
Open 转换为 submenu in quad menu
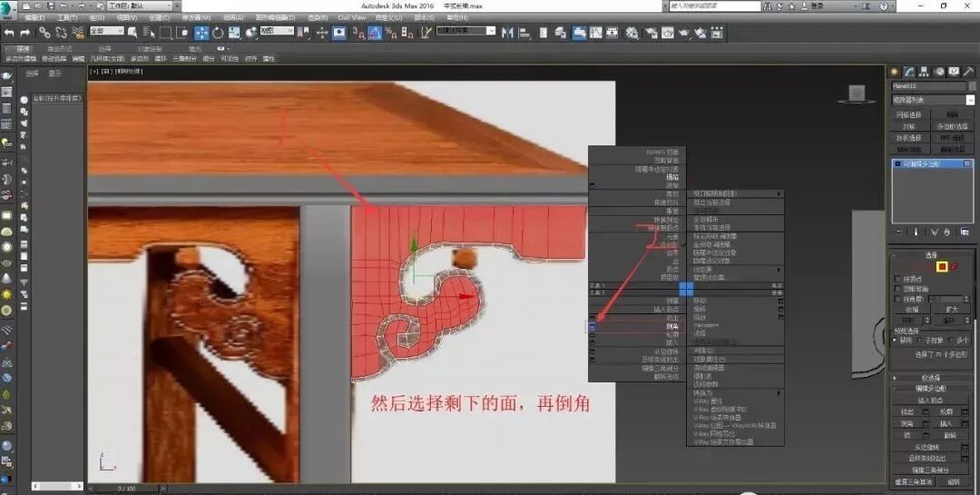click(736, 393)
